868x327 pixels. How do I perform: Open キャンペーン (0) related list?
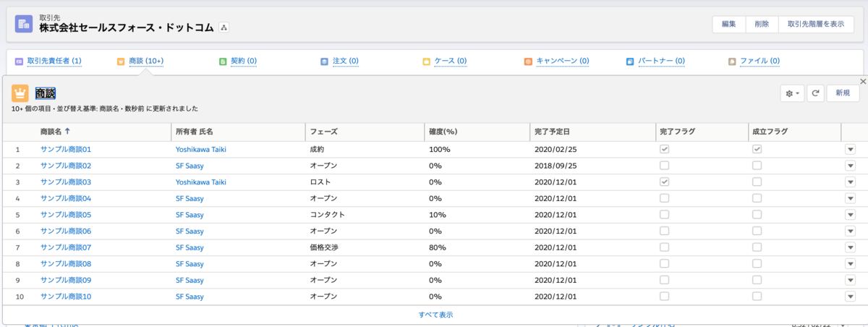click(x=563, y=61)
